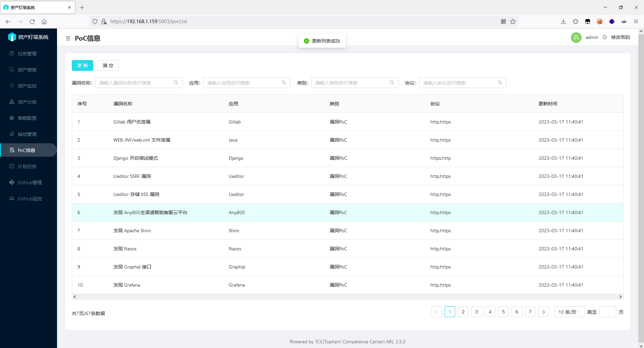Click search icon in 应用 field

(x=284, y=83)
